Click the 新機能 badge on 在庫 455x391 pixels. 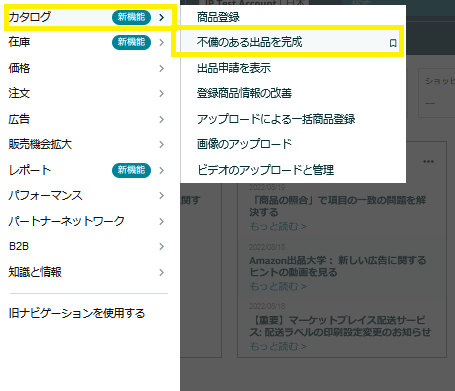click(131, 42)
